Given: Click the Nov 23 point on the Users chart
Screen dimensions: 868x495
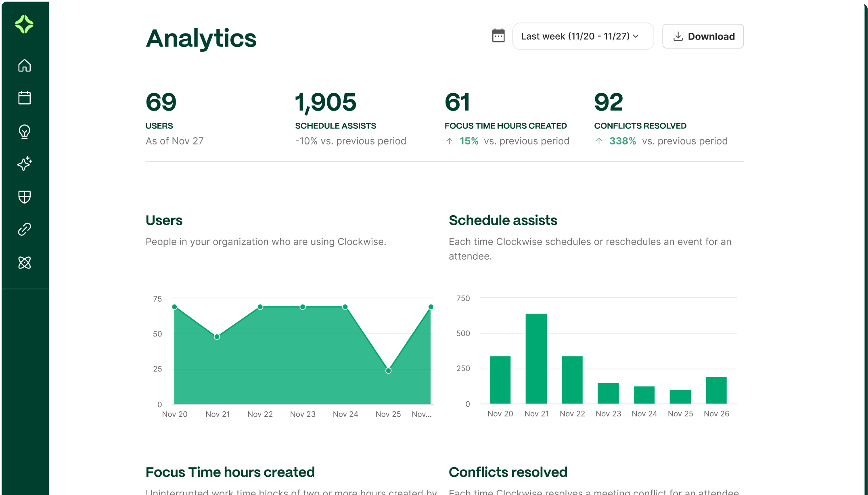Looking at the screenshot, I should coord(303,307).
